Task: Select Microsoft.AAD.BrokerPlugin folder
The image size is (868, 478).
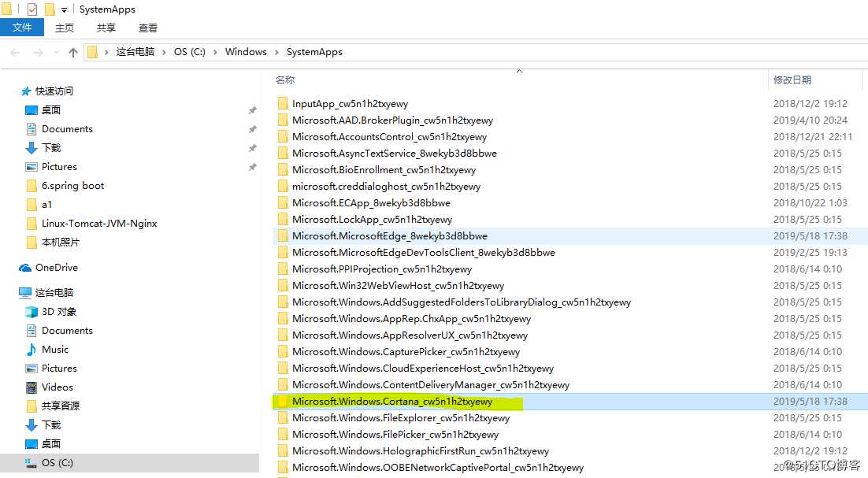Action: pyautogui.click(x=392, y=120)
